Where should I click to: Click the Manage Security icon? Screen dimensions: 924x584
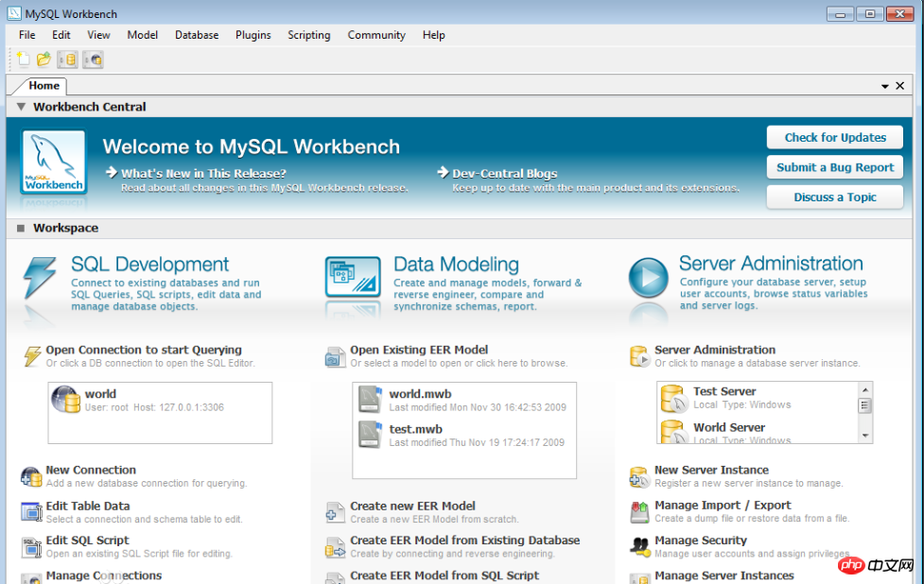point(639,547)
